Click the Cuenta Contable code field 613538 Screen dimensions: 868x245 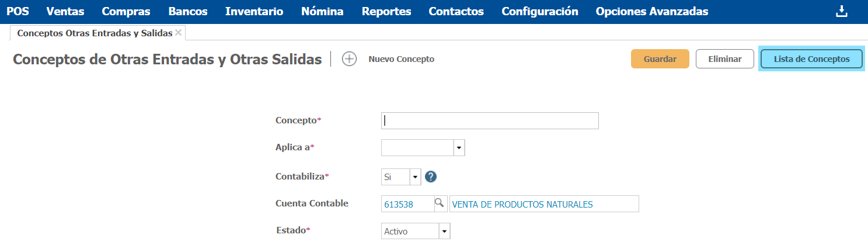point(407,204)
